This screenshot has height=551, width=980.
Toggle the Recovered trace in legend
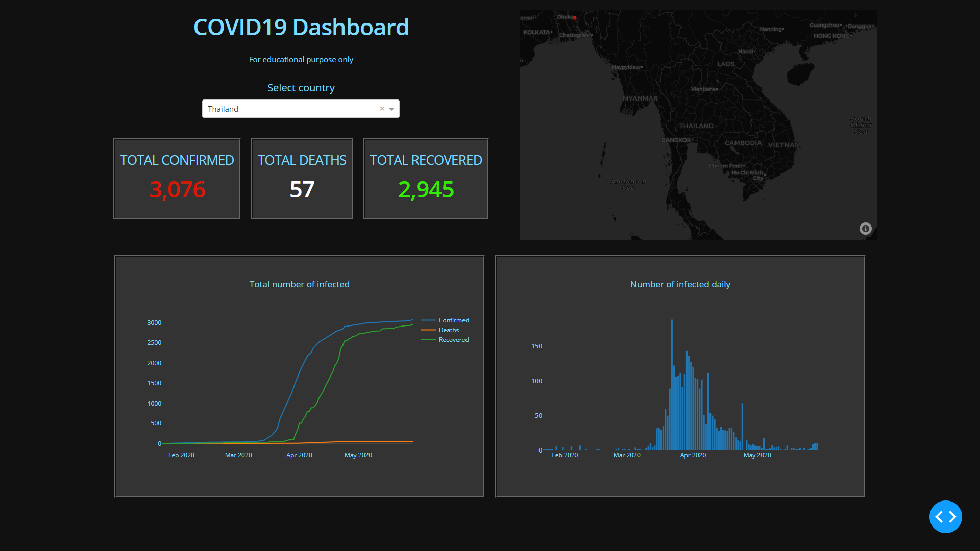coord(453,340)
